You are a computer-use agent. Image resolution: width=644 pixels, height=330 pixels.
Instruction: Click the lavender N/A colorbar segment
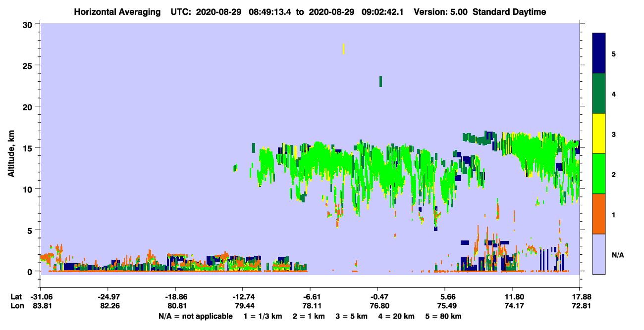point(599,254)
